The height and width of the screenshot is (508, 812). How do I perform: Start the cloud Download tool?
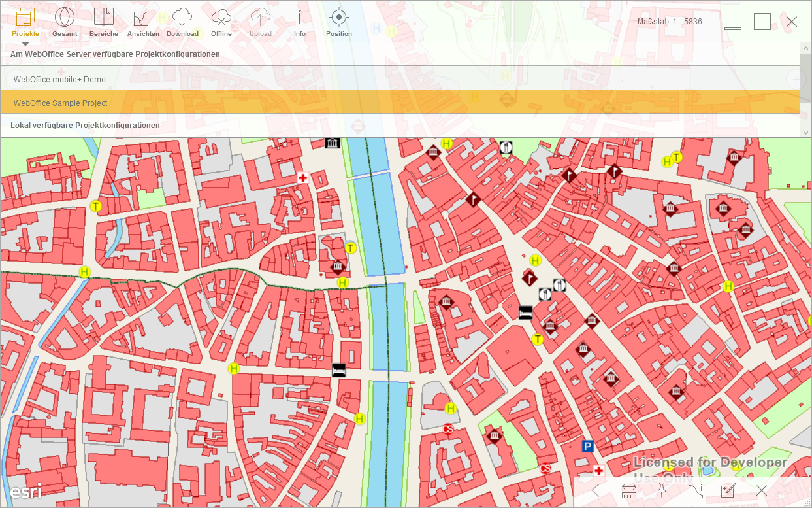pyautogui.click(x=182, y=22)
